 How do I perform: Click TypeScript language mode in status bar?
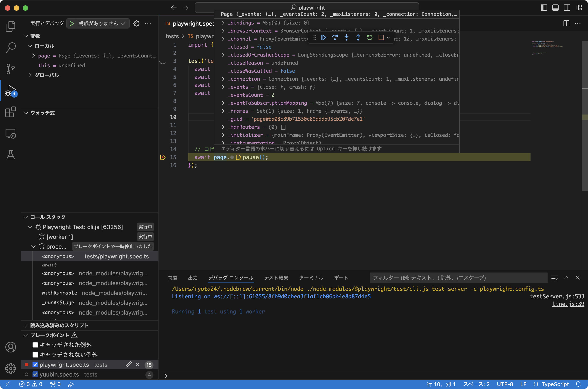click(x=555, y=384)
